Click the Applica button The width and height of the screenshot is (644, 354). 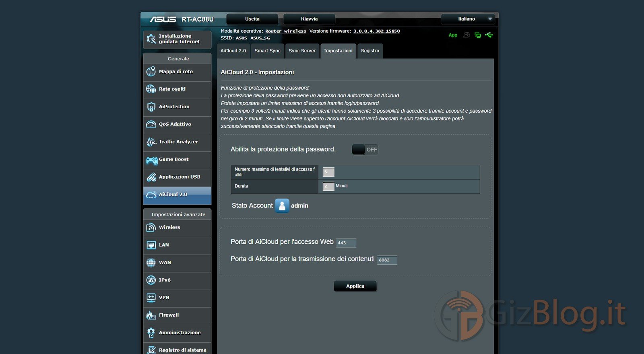[355, 286]
